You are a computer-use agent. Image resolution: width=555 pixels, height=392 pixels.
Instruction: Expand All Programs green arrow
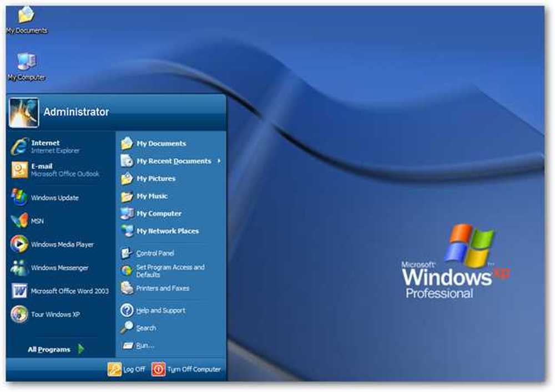tap(81, 349)
